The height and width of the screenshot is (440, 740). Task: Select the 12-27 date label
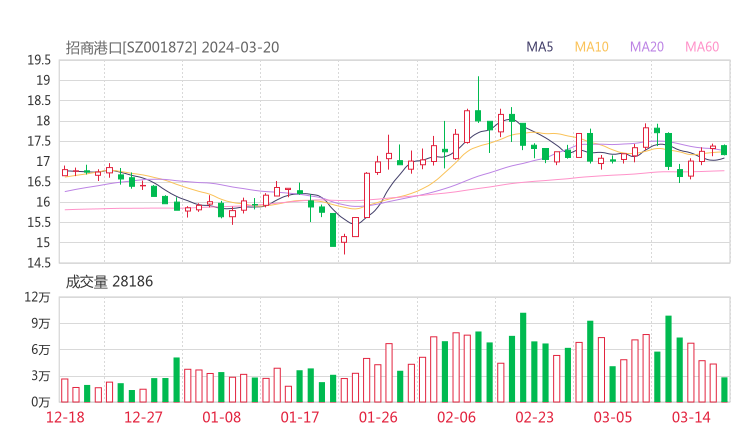tap(144, 417)
